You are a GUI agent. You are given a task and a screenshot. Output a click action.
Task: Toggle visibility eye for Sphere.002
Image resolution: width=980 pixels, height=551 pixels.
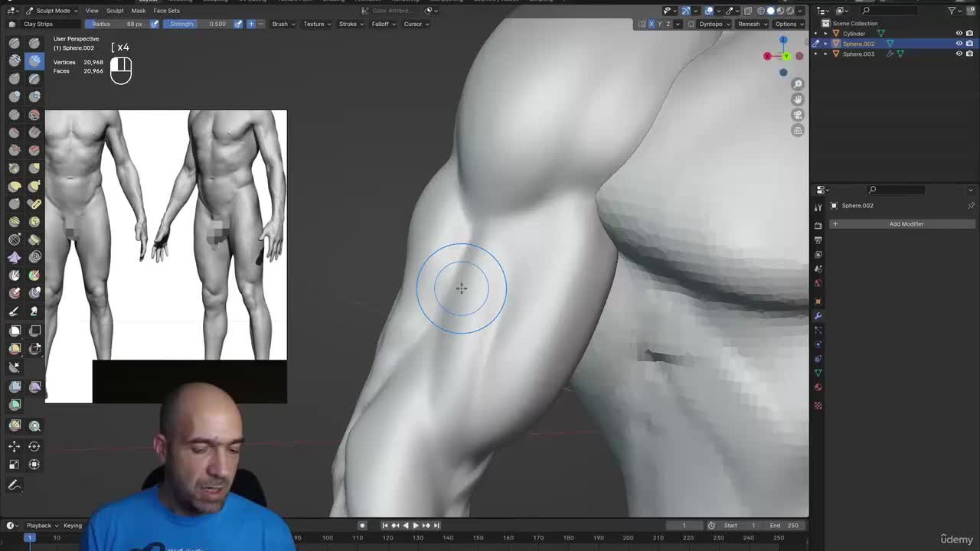point(959,44)
